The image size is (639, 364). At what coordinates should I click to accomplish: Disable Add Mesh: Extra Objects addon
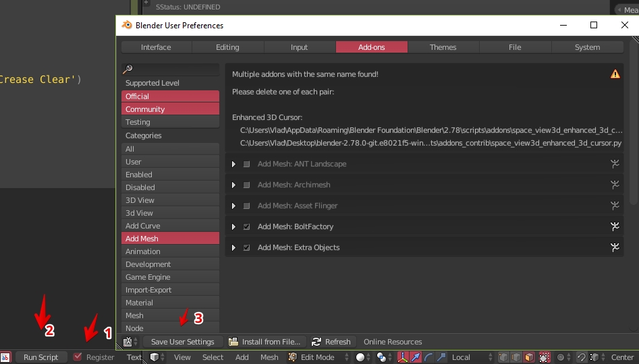tap(246, 247)
